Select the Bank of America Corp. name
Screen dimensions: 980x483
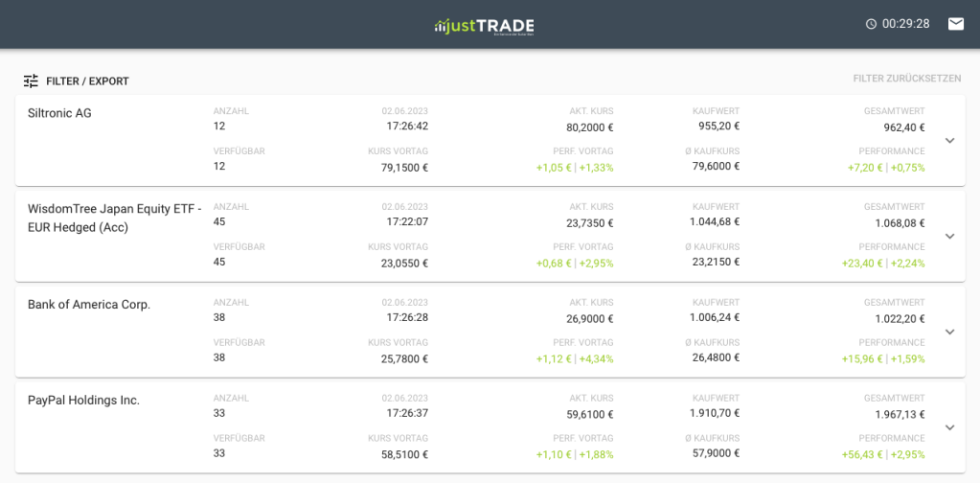coord(89,305)
